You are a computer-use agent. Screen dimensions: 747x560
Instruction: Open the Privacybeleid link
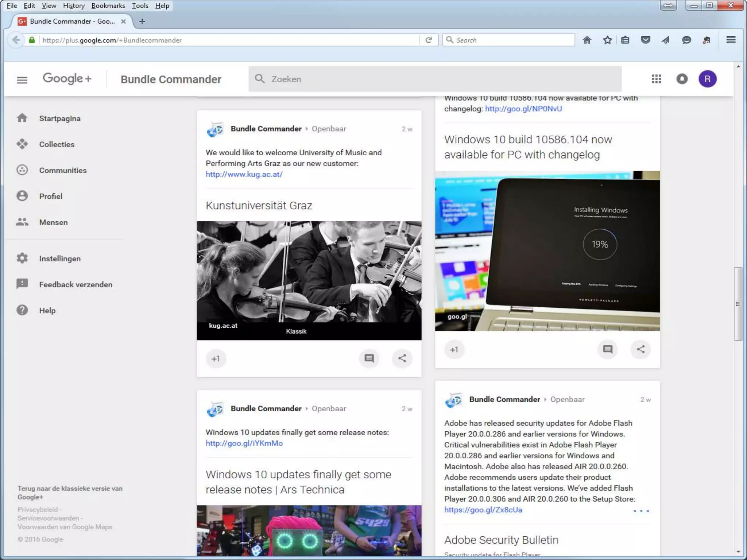point(38,509)
